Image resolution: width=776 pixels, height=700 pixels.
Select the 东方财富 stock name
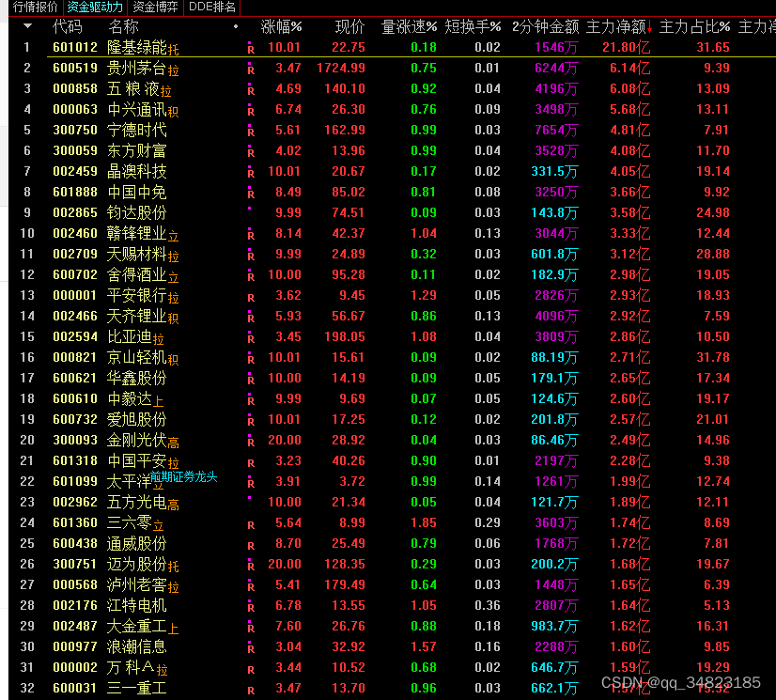coord(137,150)
